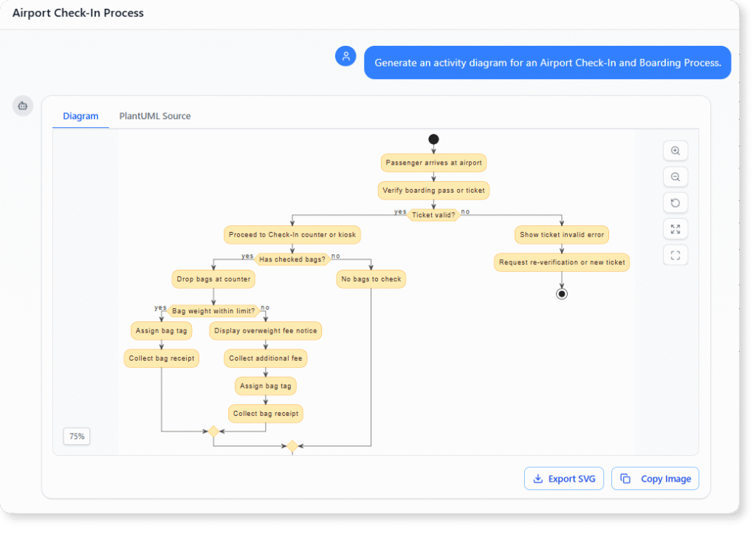Screen dimensions: 756x546
Task: Click the 'Show ticket invalid error' node
Action: (561, 234)
